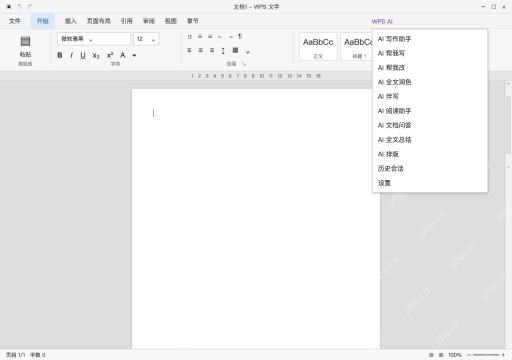Choose AI 阅读助手 from menu

pyautogui.click(x=430, y=111)
